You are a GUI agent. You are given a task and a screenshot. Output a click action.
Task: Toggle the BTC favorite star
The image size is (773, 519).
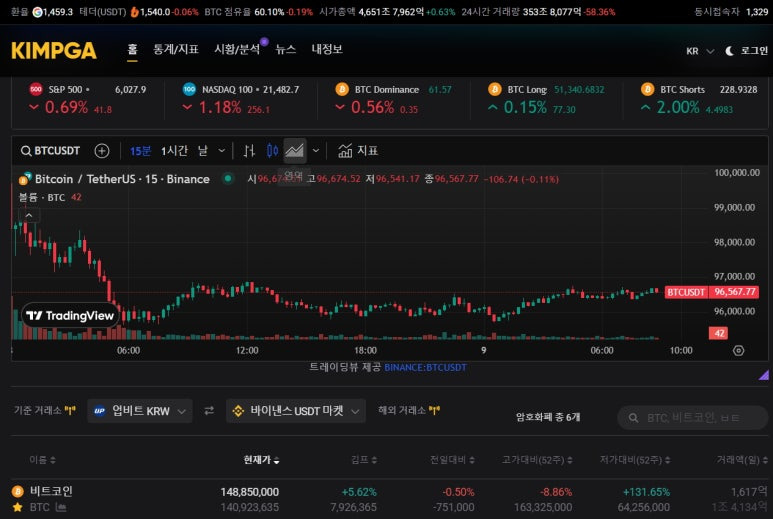point(18,507)
